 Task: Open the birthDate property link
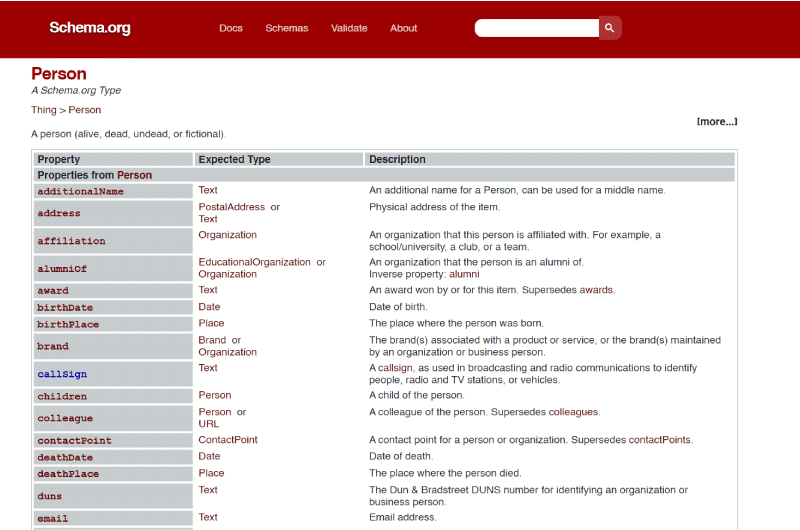(x=65, y=308)
